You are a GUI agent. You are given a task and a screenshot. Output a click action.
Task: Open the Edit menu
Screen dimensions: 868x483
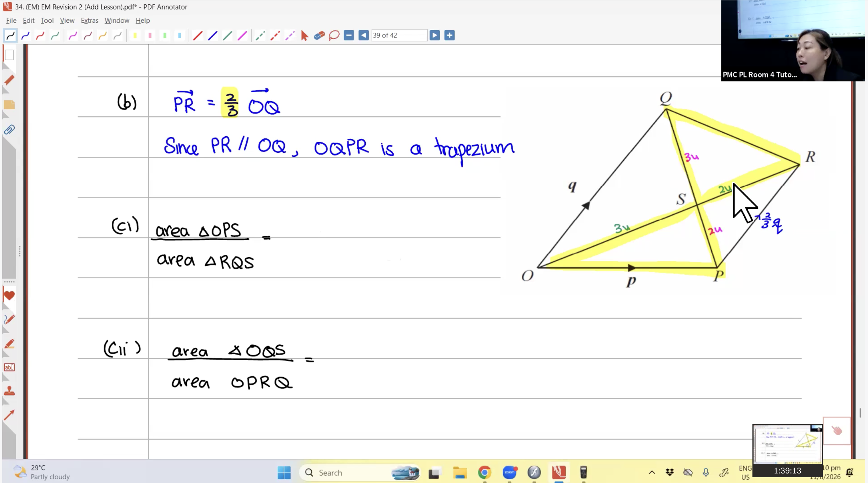[29, 21]
